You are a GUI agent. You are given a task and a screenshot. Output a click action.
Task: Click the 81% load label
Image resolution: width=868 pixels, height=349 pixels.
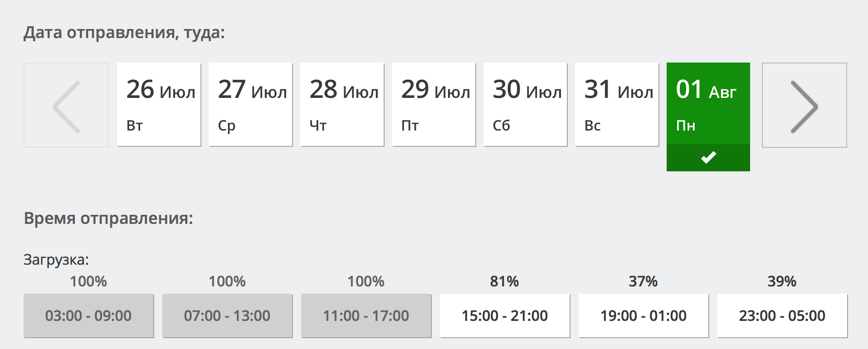(x=504, y=281)
